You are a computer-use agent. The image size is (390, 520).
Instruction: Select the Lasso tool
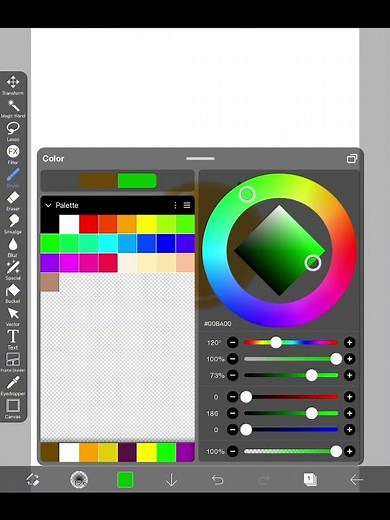pyautogui.click(x=13, y=131)
